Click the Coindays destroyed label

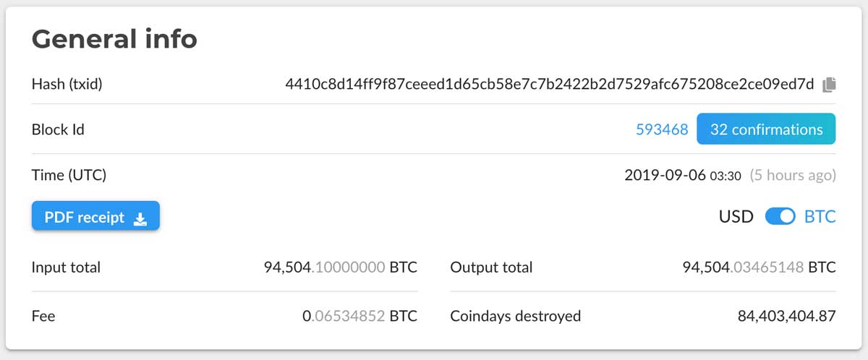click(x=515, y=316)
